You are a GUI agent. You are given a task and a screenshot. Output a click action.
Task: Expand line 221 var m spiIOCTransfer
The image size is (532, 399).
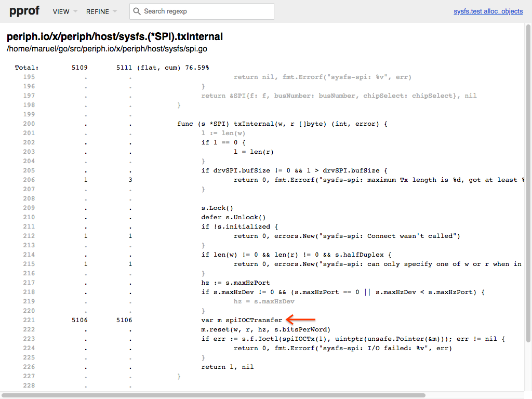coord(242,320)
